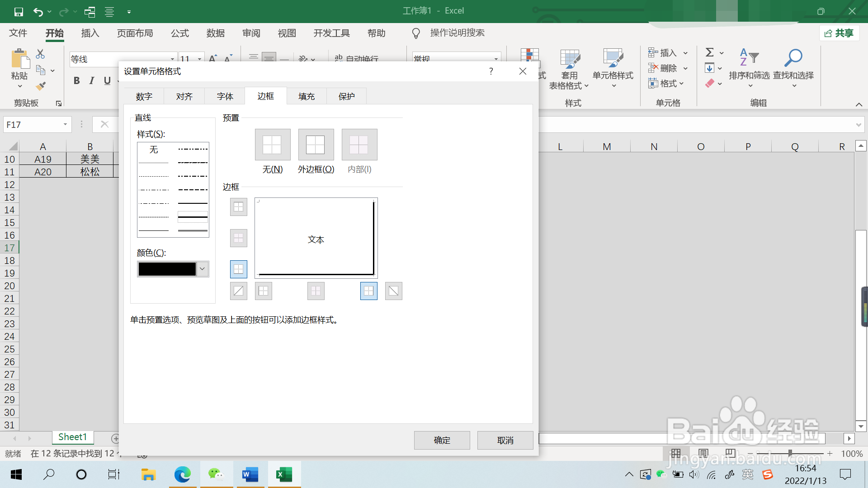Select the outline border preset (外边框)
Image resolution: width=868 pixels, height=488 pixels.
pos(316,145)
